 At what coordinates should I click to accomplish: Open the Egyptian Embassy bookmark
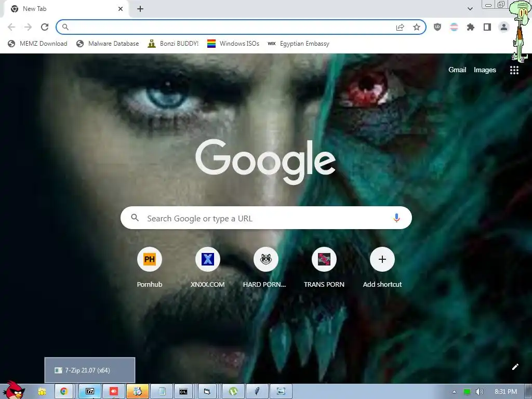pyautogui.click(x=298, y=44)
